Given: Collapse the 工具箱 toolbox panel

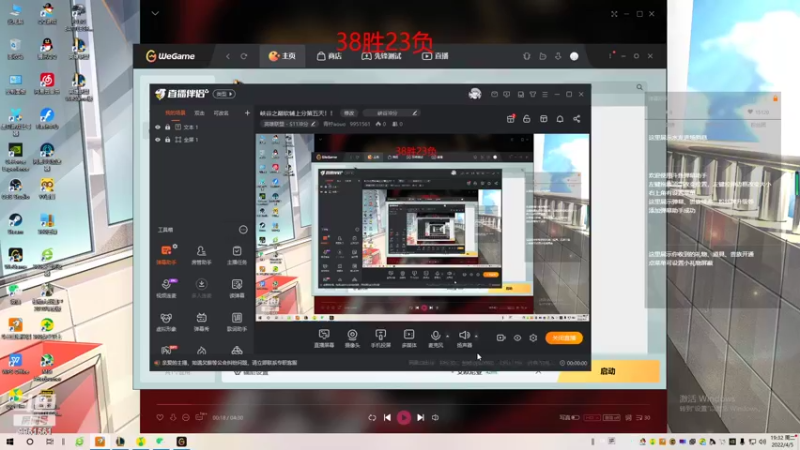Looking at the screenshot, I should 243,230.
